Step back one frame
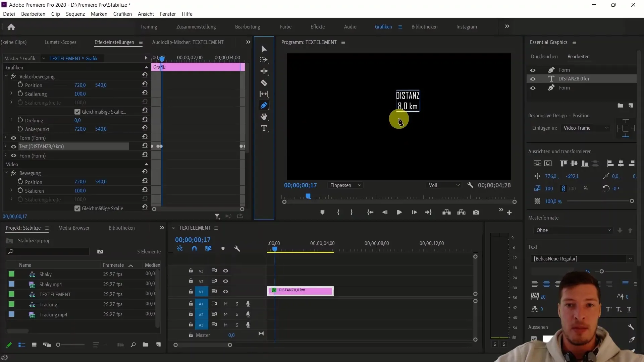This screenshot has height=362, width=644. click(385, 212)
